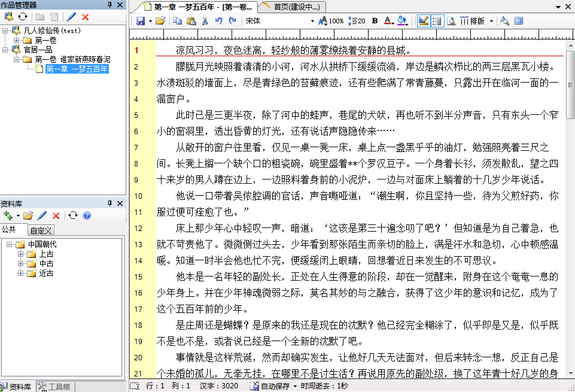Select the refresh icon in 作品管理器 panel
The width and height of the screenshot is (575, 392).
(23, 16)
